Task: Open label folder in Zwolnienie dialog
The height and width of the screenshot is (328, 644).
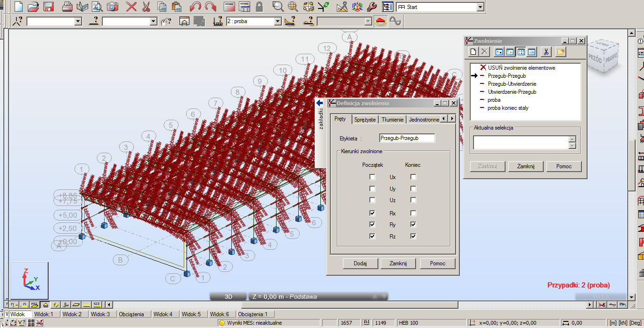Action: [561, 52]
